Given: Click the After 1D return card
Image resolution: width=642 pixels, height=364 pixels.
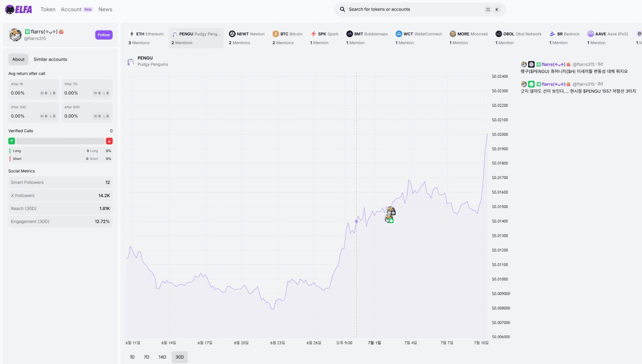Looking at the screenshot, I should point(34,89).
